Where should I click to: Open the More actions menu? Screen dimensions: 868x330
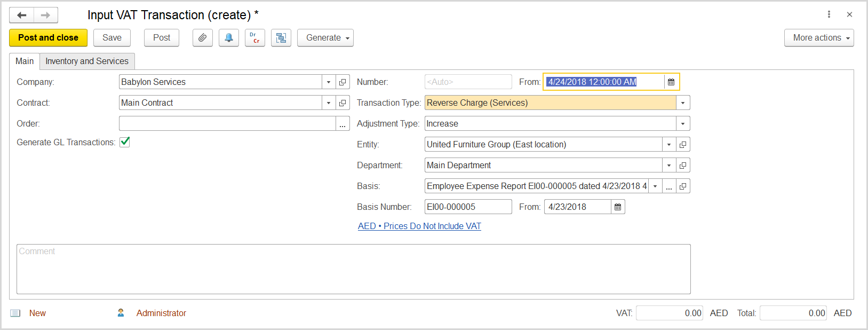point(819,38)
